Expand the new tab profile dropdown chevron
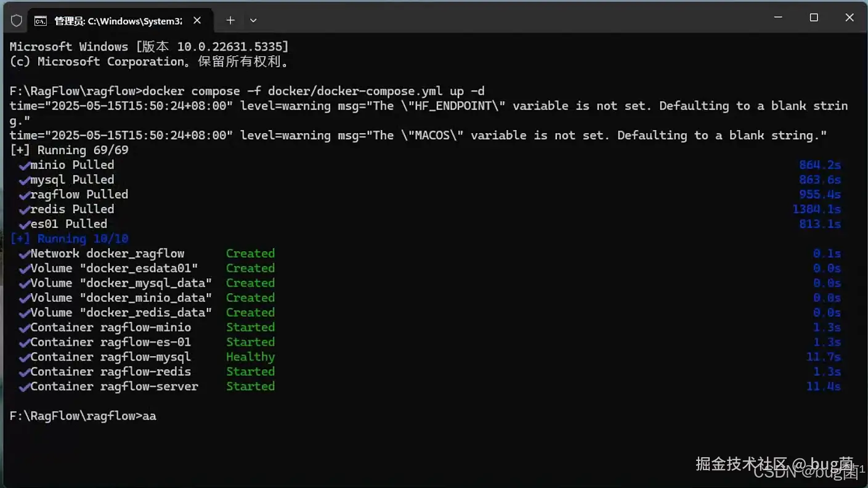 coord(253,20)
